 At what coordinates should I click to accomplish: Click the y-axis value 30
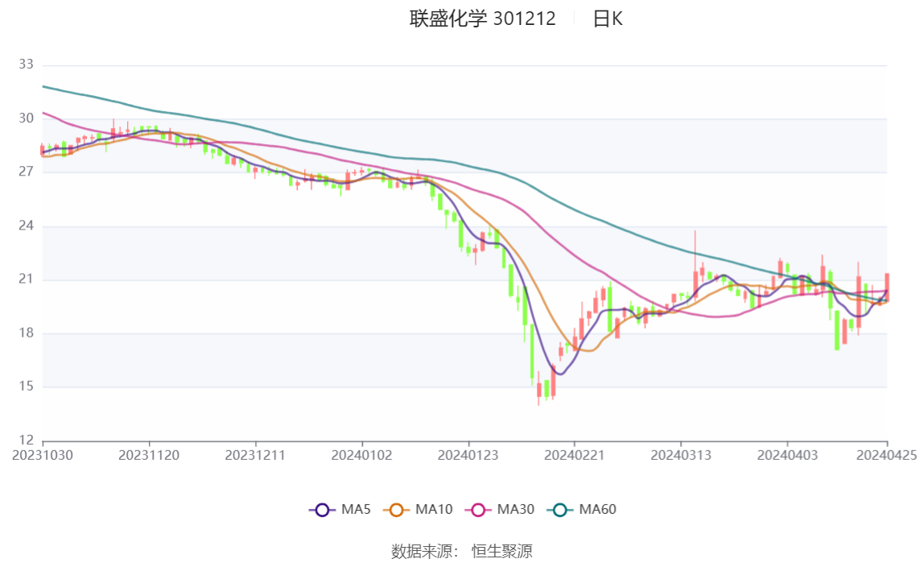pos(26,118)
